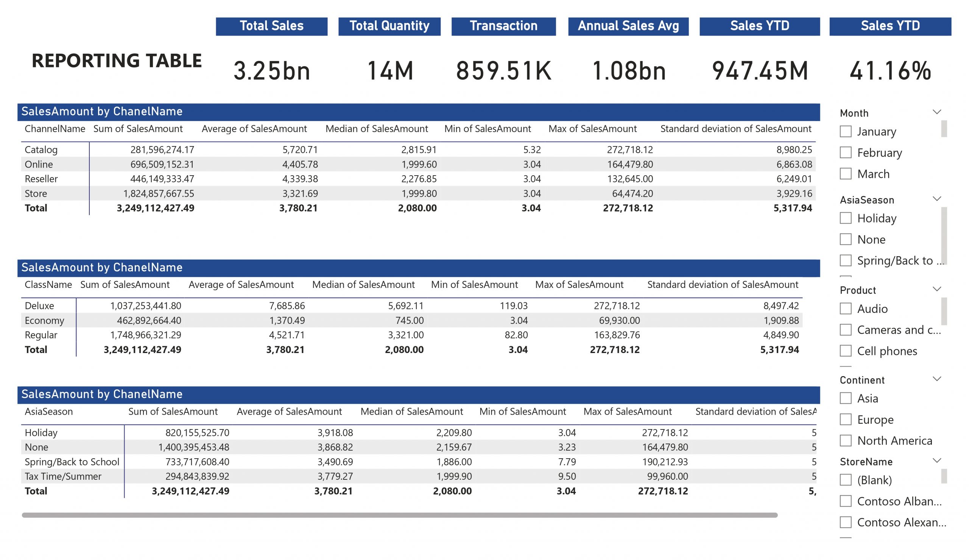Select the (Blank) store name checkbox
Screen dimensions: 969x560
pyautogui.click(x=845, y=480)
